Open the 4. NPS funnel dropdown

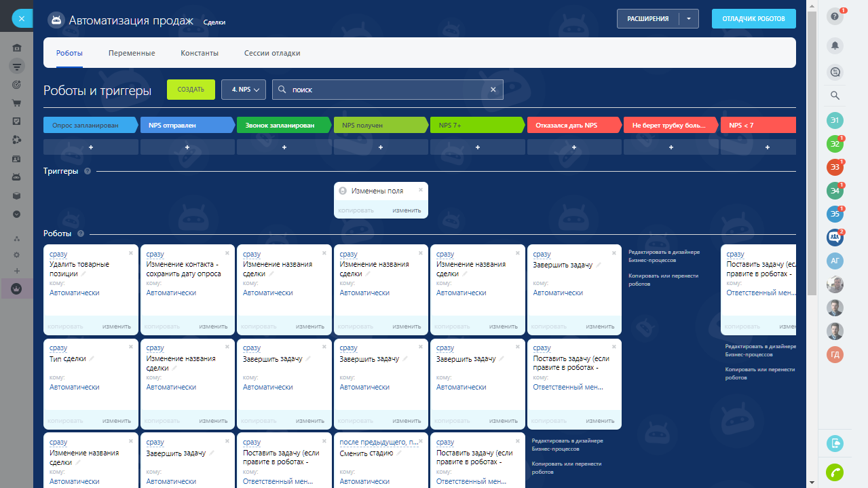pos(244,90)
